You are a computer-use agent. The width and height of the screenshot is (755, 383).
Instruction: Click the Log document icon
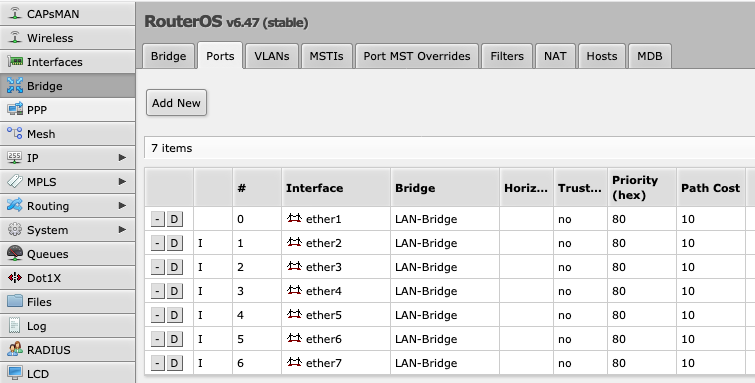(15, 326)
